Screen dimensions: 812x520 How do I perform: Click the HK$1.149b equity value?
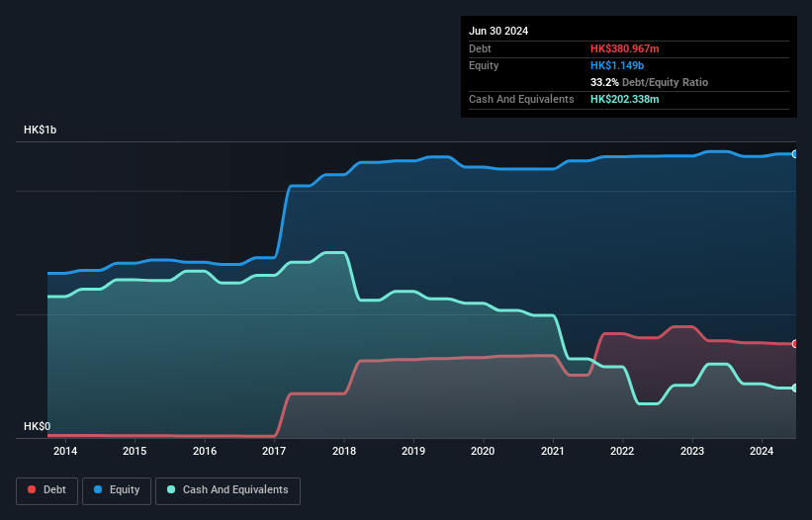tap(617, 65)
